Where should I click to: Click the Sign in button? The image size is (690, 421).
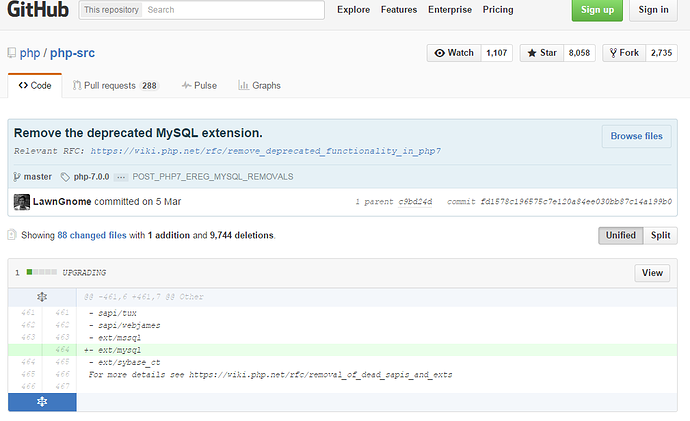click(653, 10)
